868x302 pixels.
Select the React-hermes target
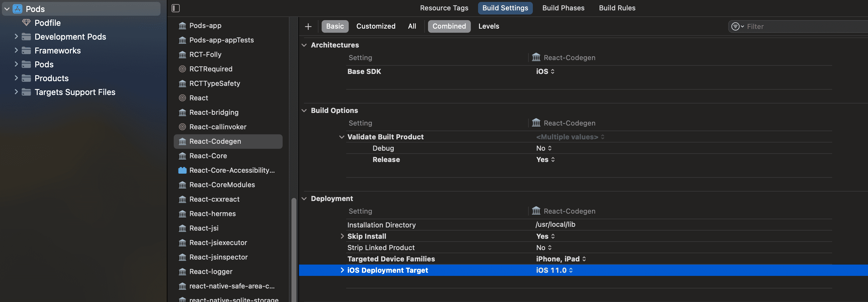pos(212,214)
